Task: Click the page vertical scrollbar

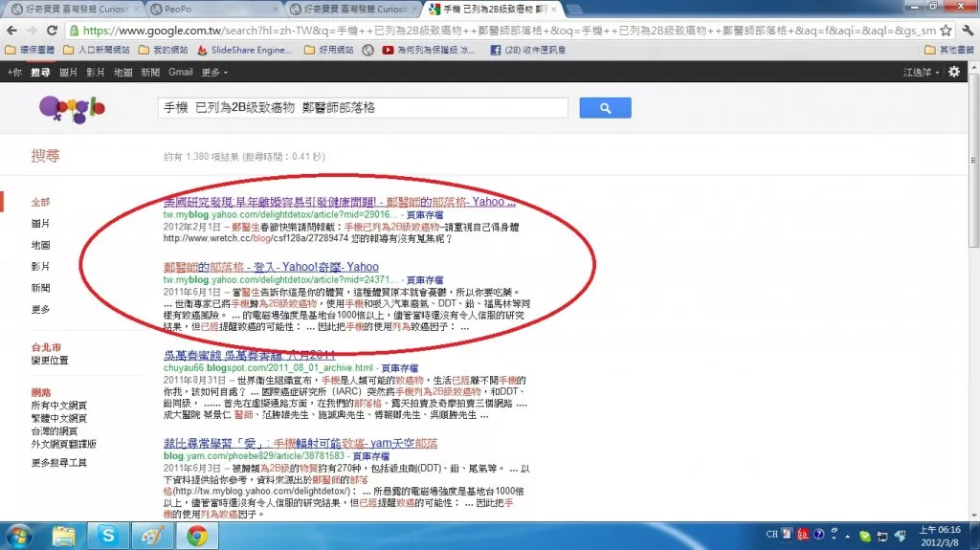Action: (973, 163)
